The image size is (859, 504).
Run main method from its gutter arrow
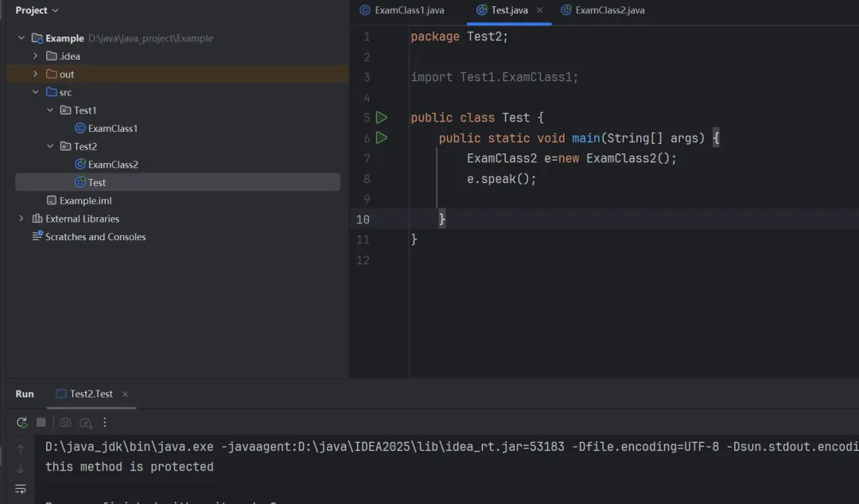coord(382,138)
